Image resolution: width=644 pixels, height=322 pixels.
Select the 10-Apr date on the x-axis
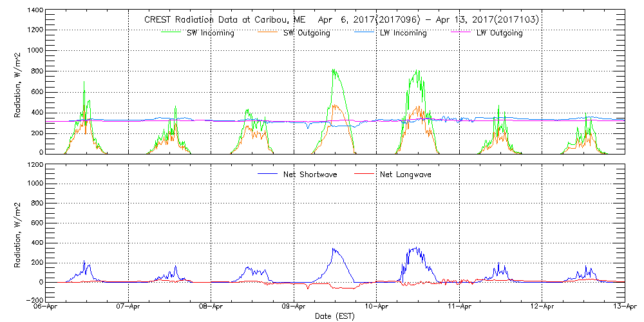coord(376,308)
